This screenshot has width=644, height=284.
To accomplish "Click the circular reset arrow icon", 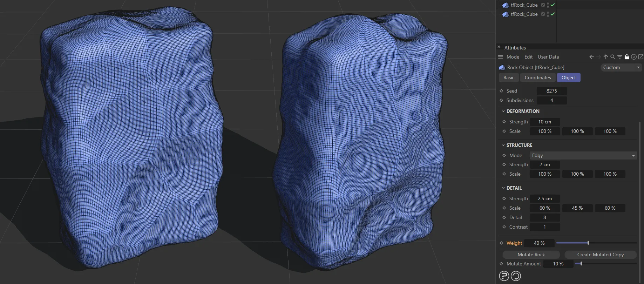I will [x=516, y=276].
